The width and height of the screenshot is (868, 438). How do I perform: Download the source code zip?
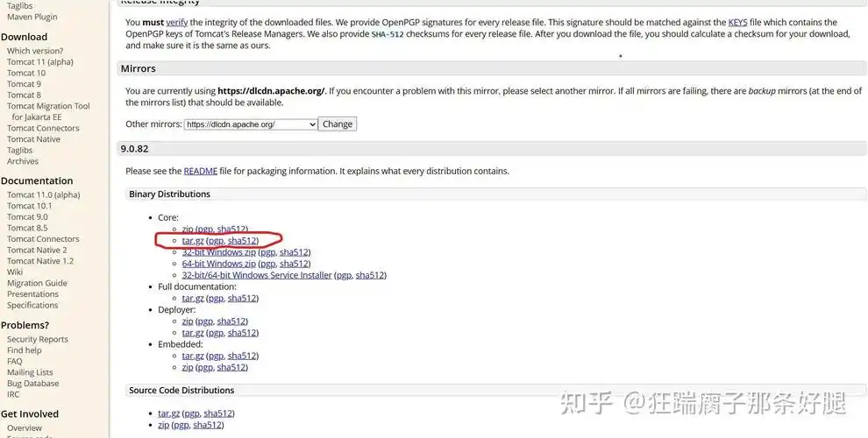pyautogui.click(x=164, y=425)
